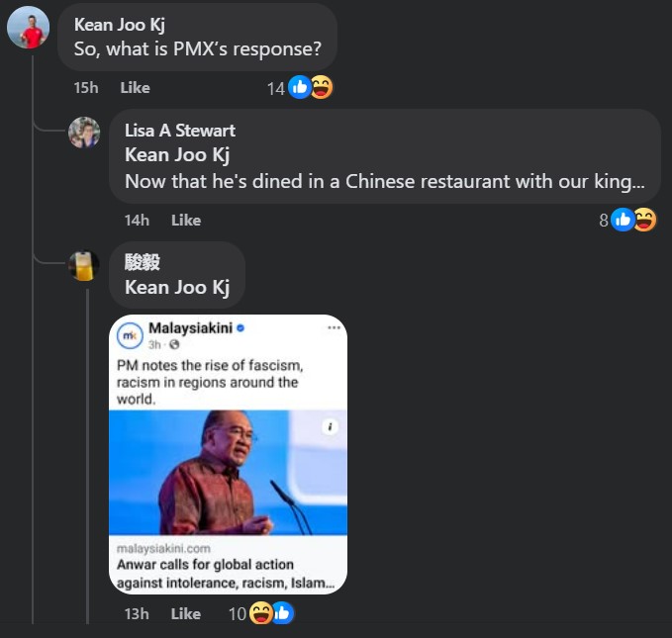Open the 14h timestamp on Lisa's reply

pos(137,220)
